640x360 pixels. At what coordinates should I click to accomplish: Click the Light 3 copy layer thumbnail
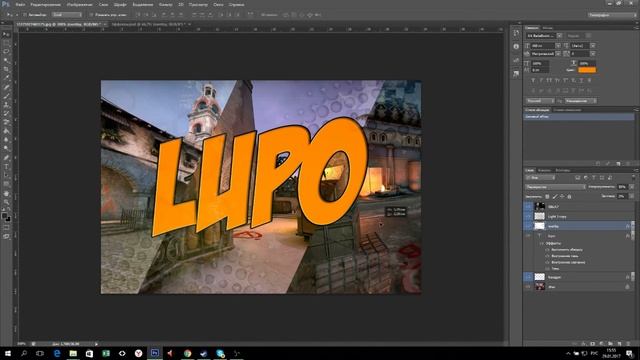tap(540, 216)
